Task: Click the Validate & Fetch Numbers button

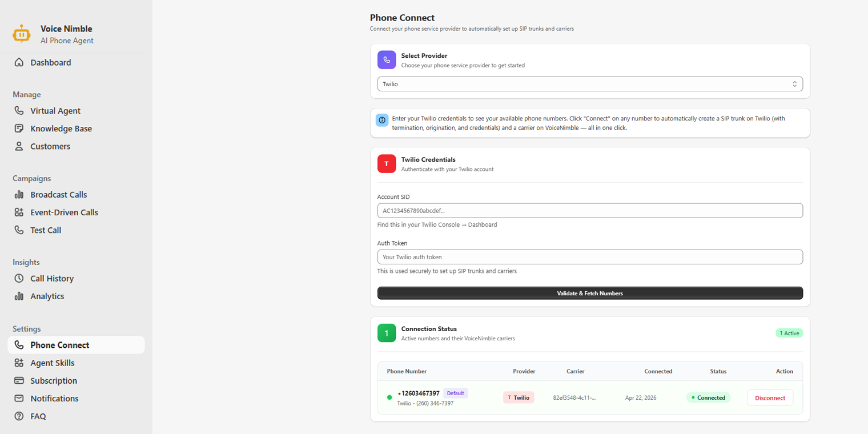Action: [590, 293]
